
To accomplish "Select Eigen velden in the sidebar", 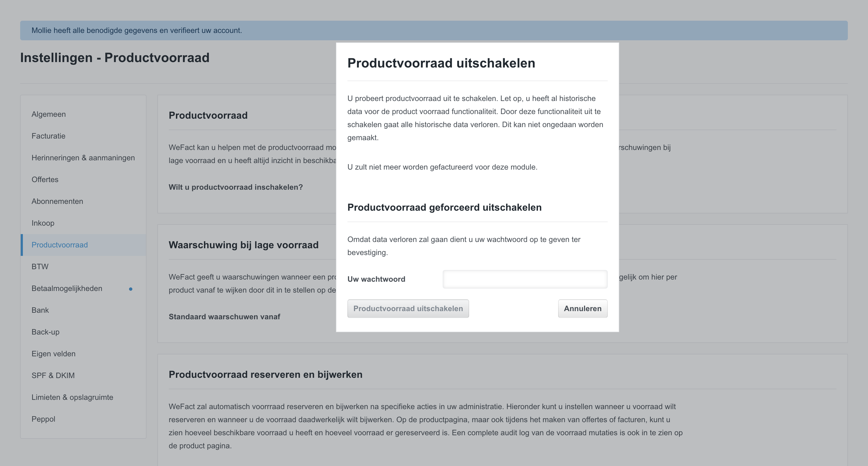I will tap(53, 354).
